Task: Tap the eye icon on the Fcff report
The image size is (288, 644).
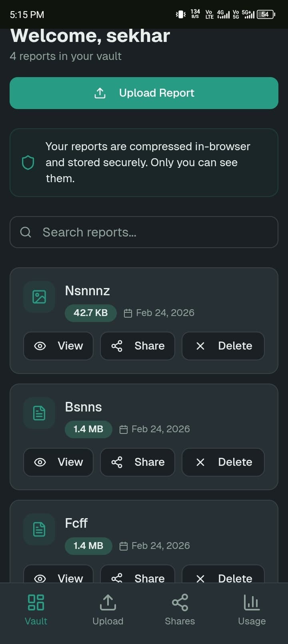Action: tap(40, 578)
